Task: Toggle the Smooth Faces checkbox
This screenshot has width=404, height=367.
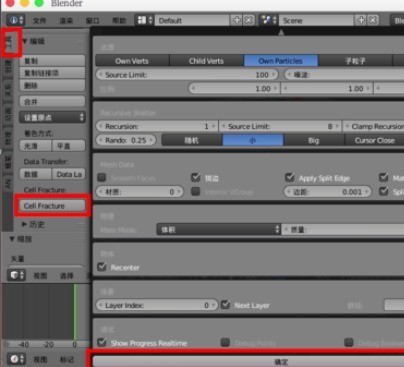Action: click(102, 178)
